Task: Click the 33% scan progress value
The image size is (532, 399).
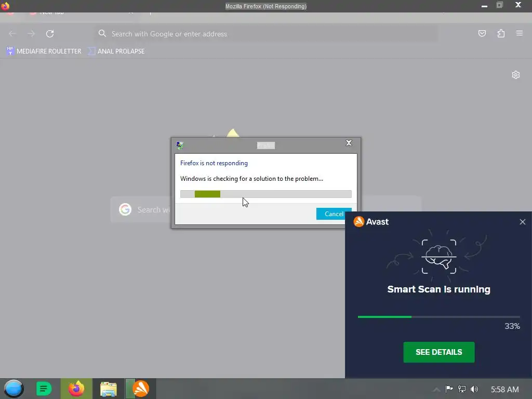Action: 512,326
